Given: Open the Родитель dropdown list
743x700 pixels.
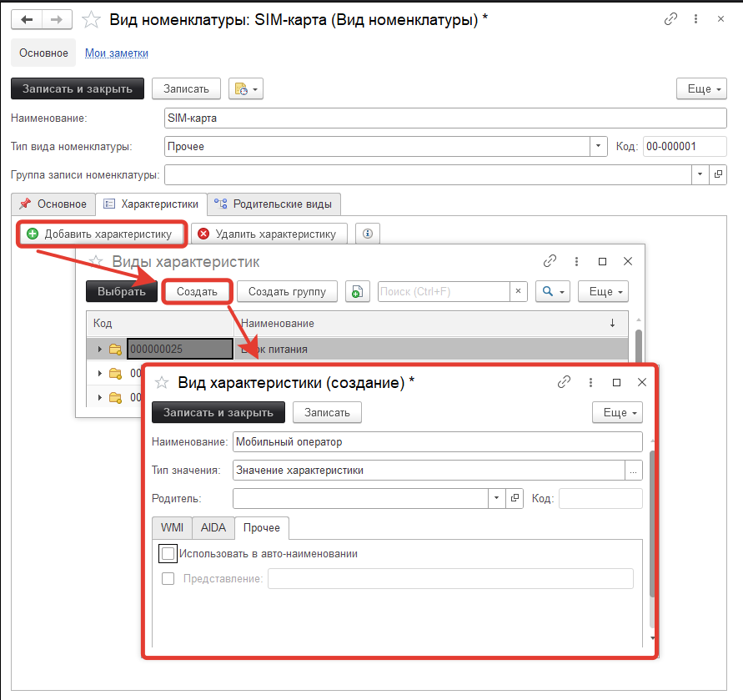Looking at the screenshot, I should [x=496, y=498].
